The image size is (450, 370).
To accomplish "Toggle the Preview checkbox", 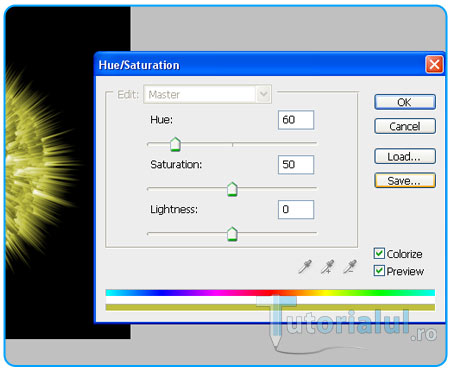I will pos(379,270).
